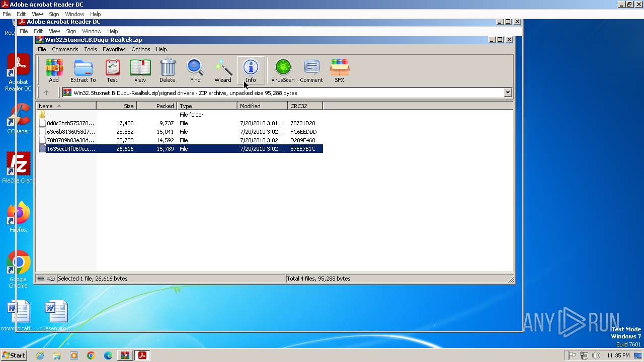Viewport: 644px width, 362px height.
Task: Click the WinRAR taskbar button
Action: click(x=125, y=355)
